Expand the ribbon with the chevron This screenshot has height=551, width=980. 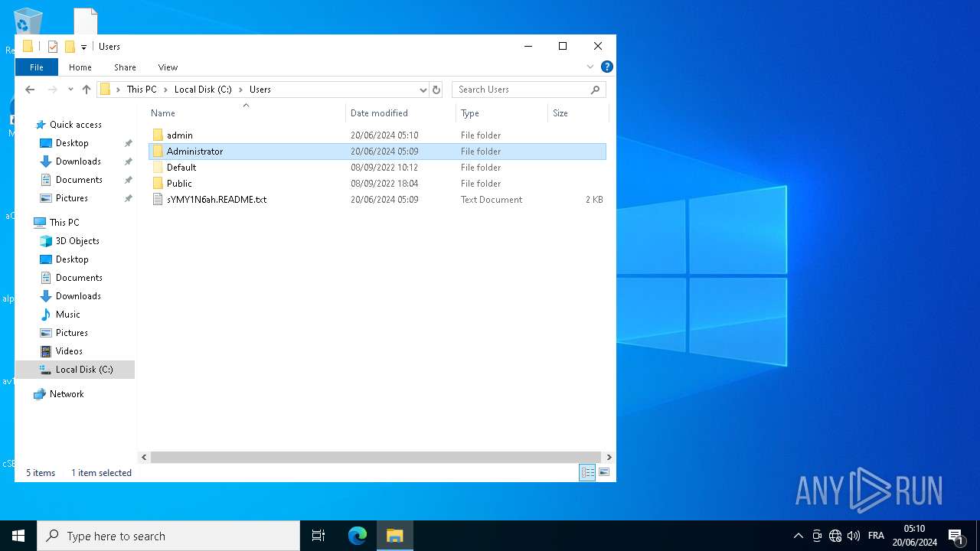pyautogui.click(x=590, y=67)
